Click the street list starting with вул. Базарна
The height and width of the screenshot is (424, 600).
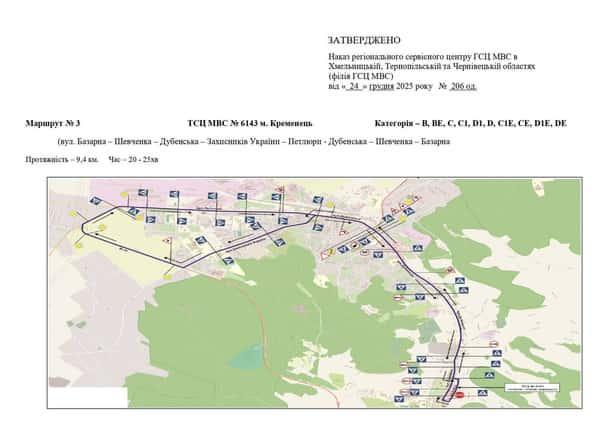click(x=253, y=141)
